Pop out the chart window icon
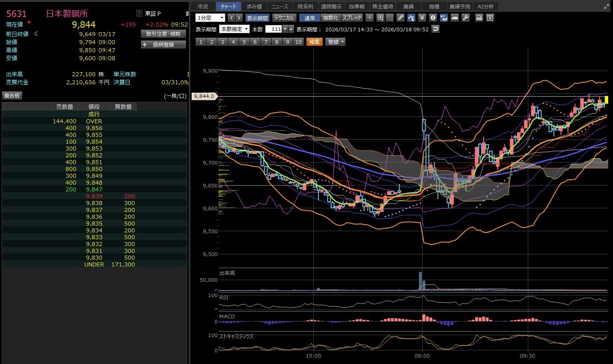The height and width of the screenshot is (364, 613). tap(490, 18)
